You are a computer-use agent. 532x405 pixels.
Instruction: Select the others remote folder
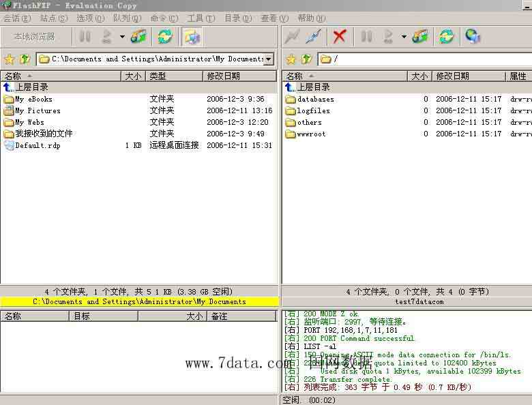point(407,122)
